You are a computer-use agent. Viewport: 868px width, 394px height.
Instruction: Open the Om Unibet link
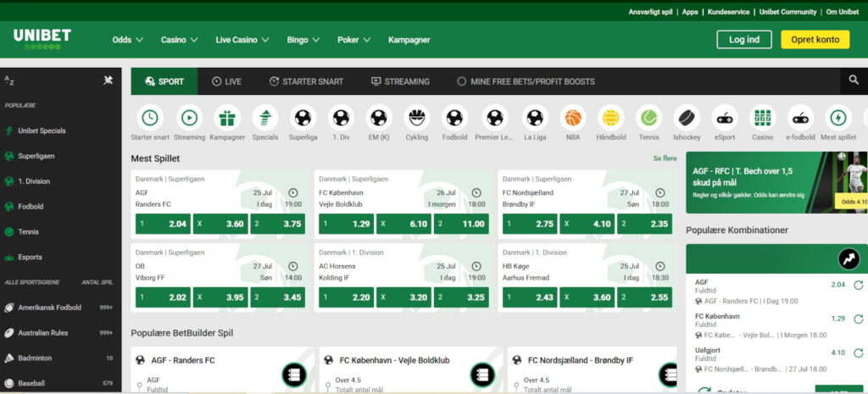click(x=843, y=12)
